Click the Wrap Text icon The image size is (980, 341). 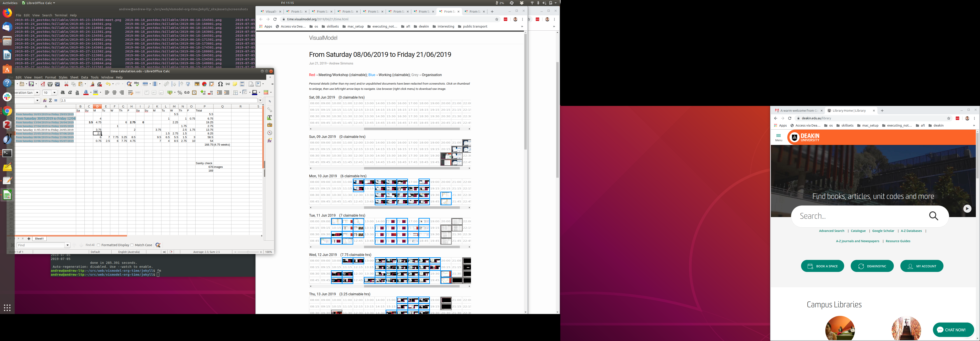[131, 92]
